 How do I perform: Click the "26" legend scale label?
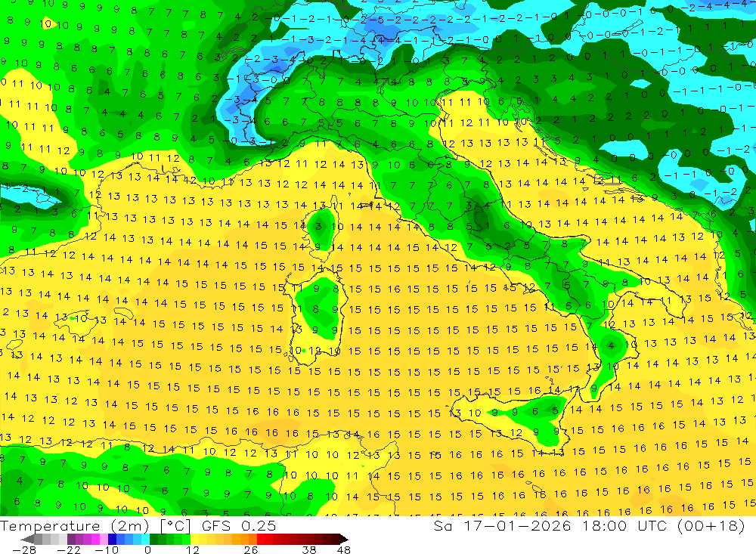click(251, 549)
